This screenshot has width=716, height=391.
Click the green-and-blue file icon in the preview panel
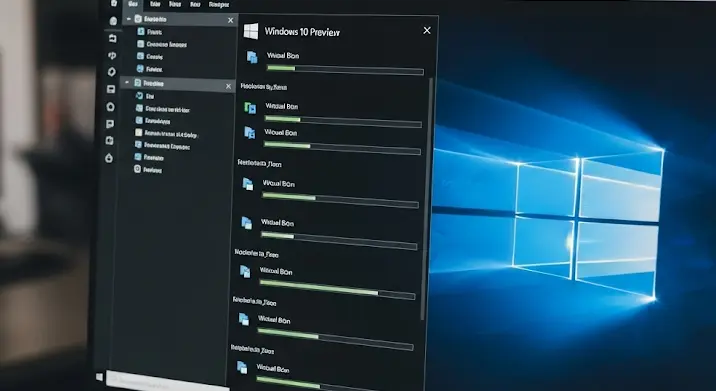coord(250,107)
